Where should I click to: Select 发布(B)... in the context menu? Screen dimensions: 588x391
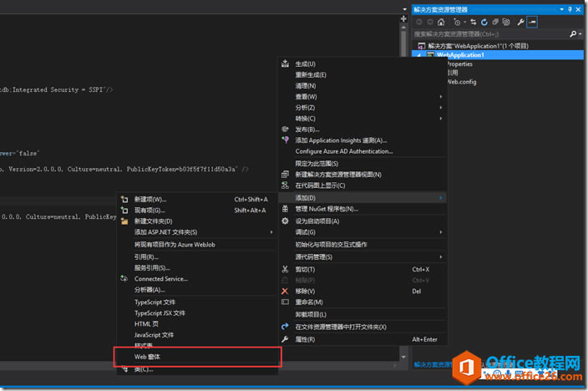pyautogui.click(x=307, y=129)
